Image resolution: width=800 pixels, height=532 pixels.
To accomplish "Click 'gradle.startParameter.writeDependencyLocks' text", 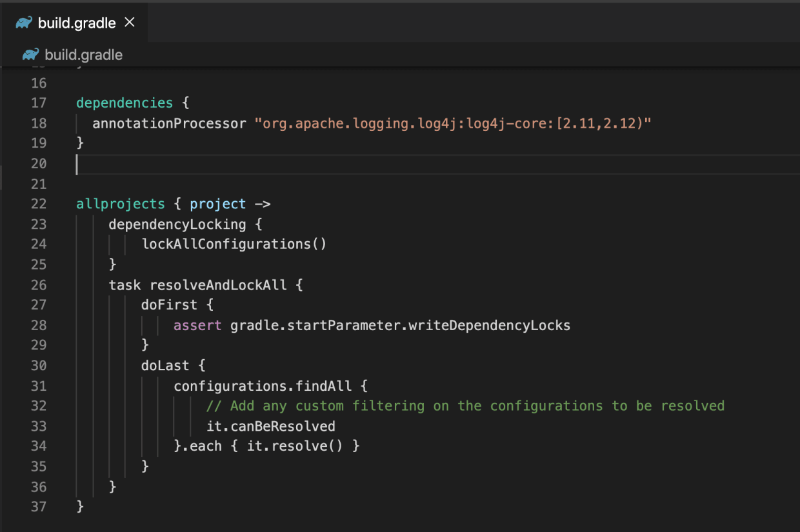I will [400, 325].
